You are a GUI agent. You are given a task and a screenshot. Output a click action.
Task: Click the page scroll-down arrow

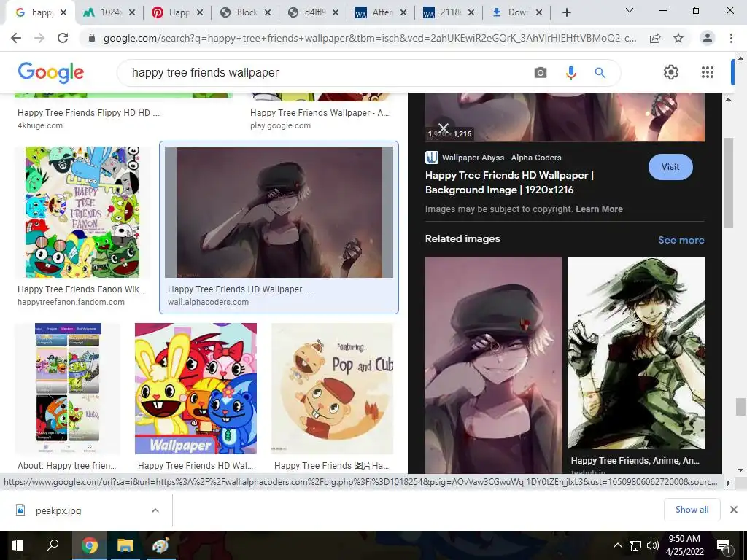pos(740,470)
